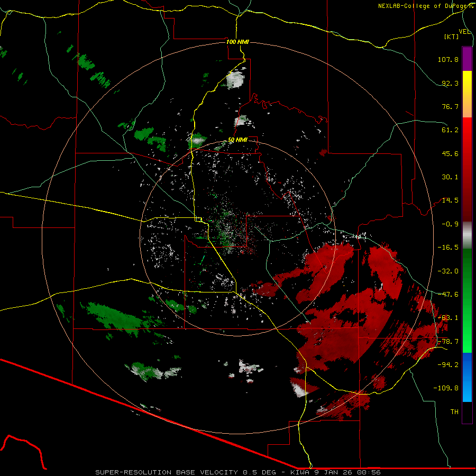This screenshot has width=476, height=476.
Task: Click the Super-Resolution Base Velocity caption
Action: tap(237, 472)
